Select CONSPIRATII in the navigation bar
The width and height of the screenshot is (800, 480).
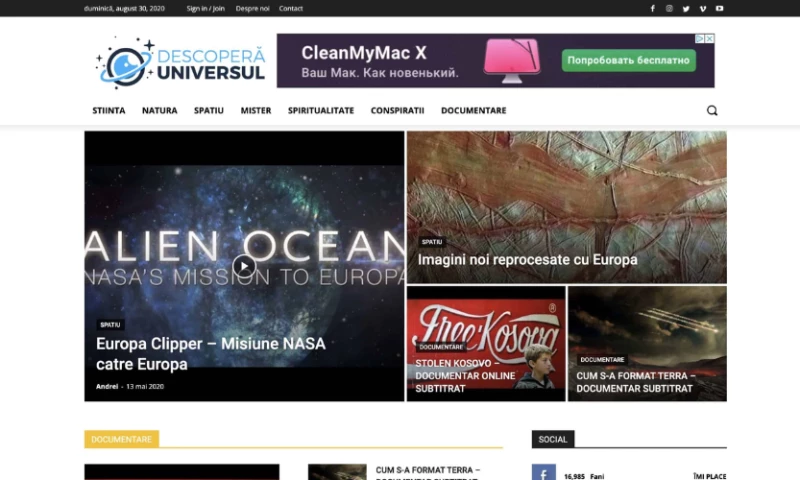(x=397, y=111)
